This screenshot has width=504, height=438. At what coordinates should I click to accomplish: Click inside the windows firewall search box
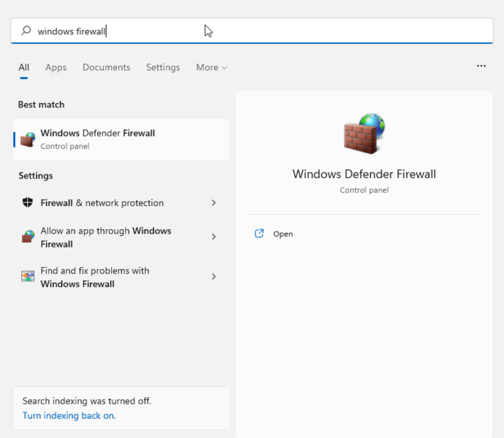click(252, 31)
